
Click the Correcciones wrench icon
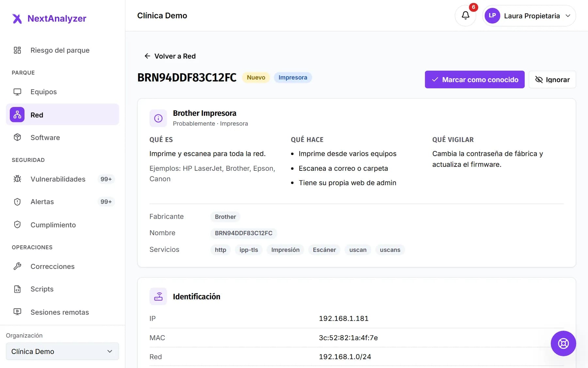(x=17, y=266)
